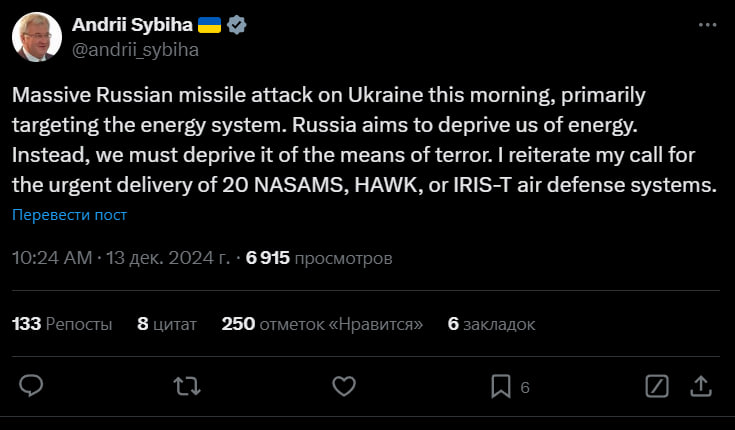Repost this tweet using the arrows icon

187,385
